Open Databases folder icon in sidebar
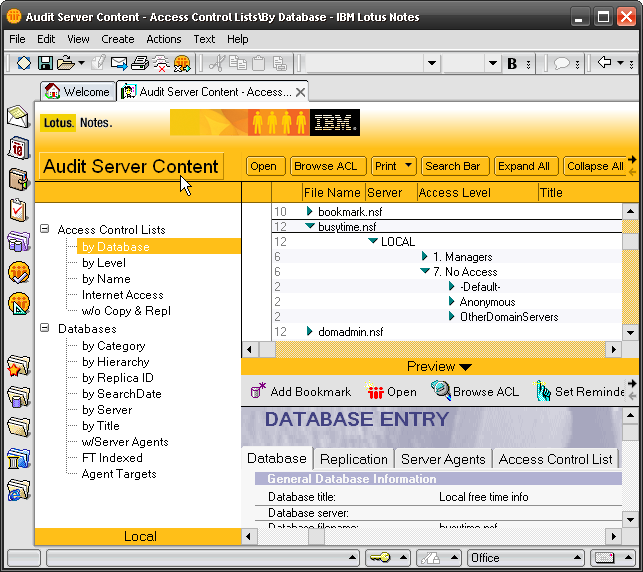643x572 pixels. (x=18, y=397)
